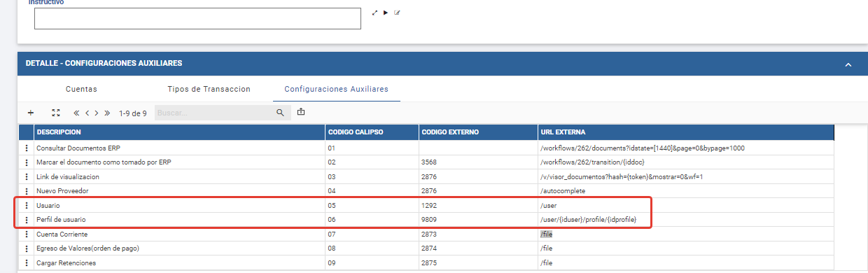868x273 pixels.
Task: Click the search magnifier icon
Action: pyautogui.click(x=279, y=112)
